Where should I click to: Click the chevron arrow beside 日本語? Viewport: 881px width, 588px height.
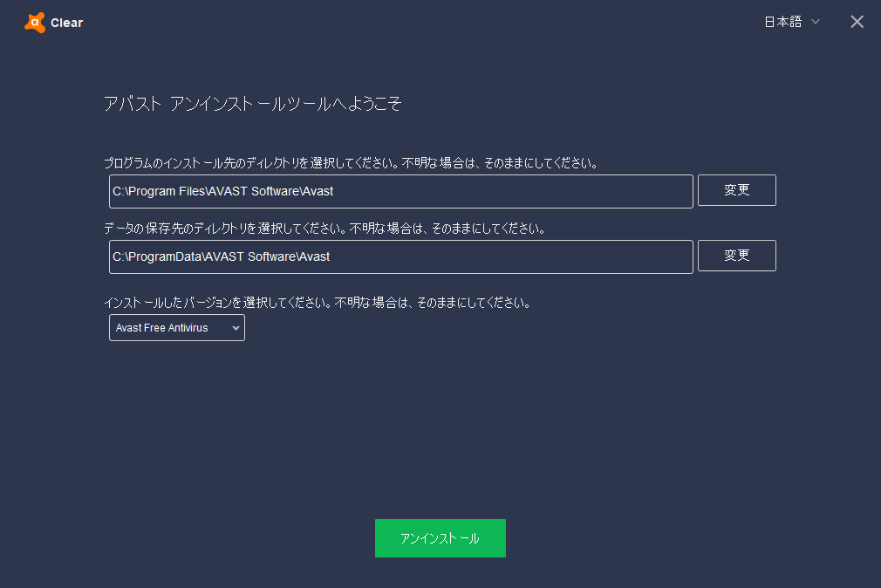[x=816, y=22]
